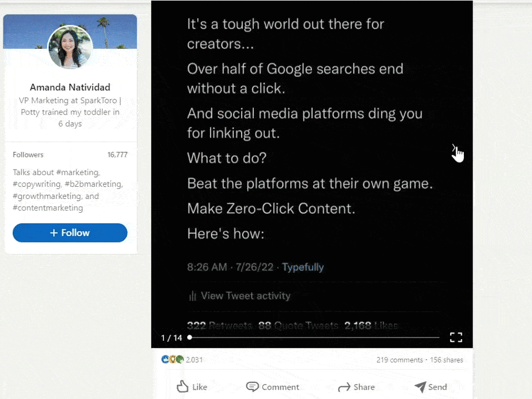532x399 pixels.
Task: Click the Send paper plane icon
Action: (x=420, y=387)
